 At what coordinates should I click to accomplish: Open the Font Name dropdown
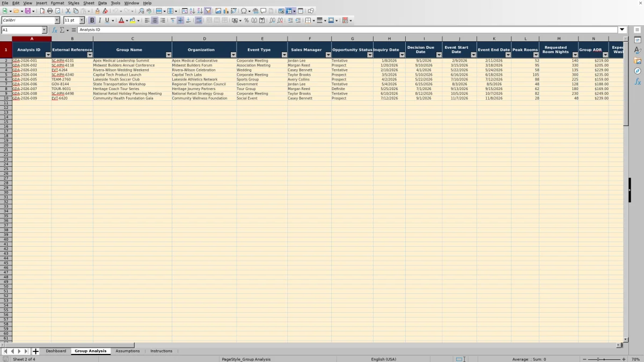point(57,20)
